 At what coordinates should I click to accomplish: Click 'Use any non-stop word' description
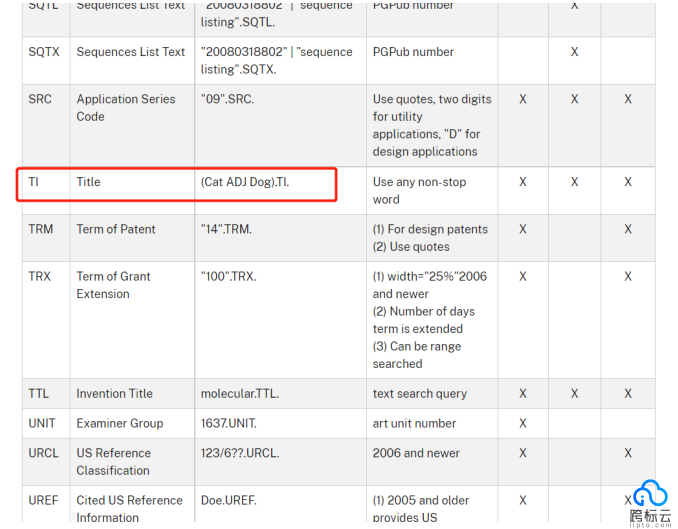(x=419, y=190)
